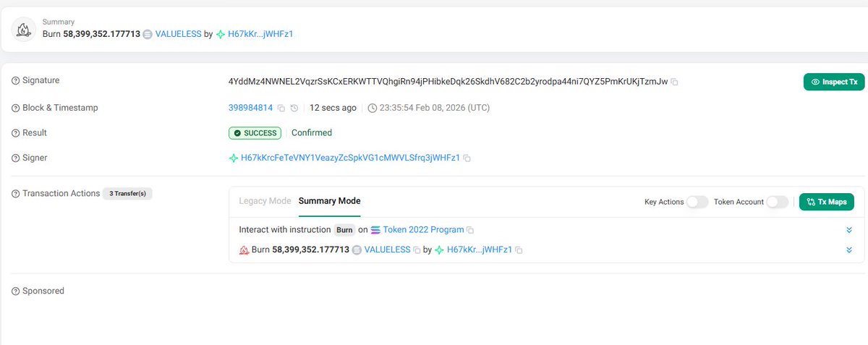Image resolution: width=868 pixels, height=345 pixels.
Task: Click the Confirmed status text
Action: [312, 133]
